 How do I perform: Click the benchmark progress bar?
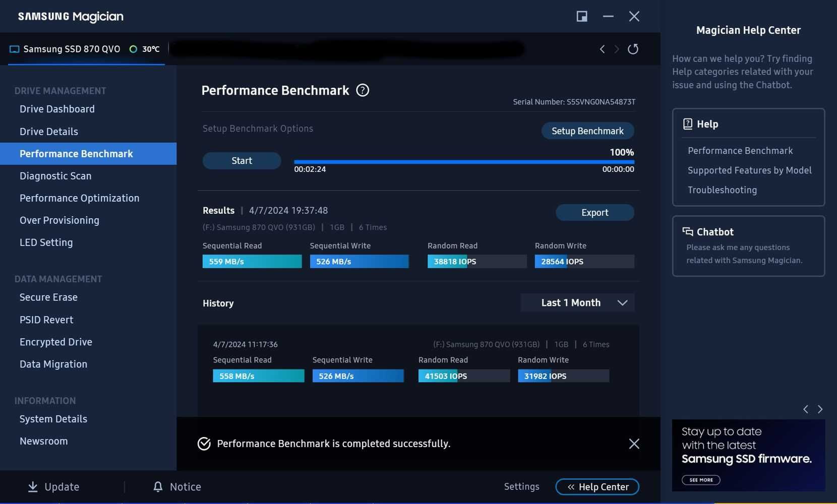[x=464, y=162]
